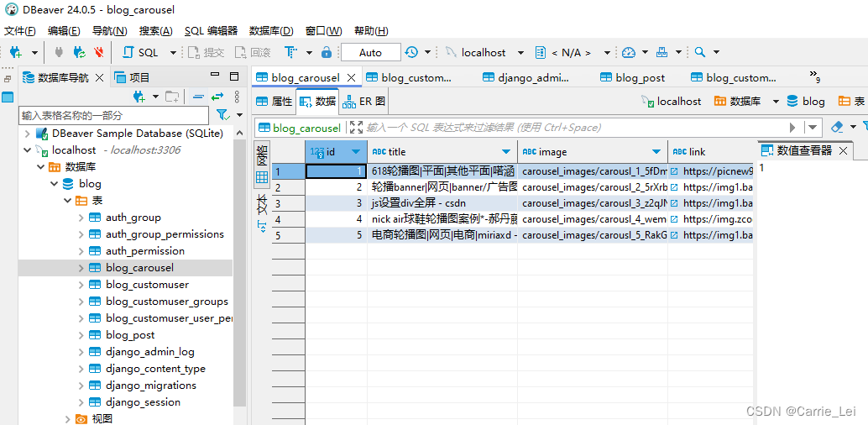Open the active connection localhost dropdown
Screen dimensions: 868x425
click(520, 53)
